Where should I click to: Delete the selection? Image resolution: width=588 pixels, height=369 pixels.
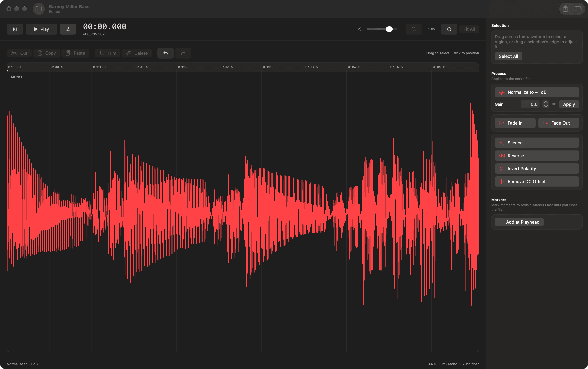click(137, 53)
